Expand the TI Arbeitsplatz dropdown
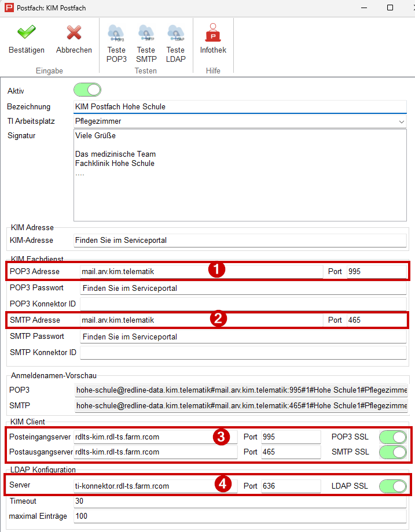Viewport: 415px width, 532px height. point(402,121)
